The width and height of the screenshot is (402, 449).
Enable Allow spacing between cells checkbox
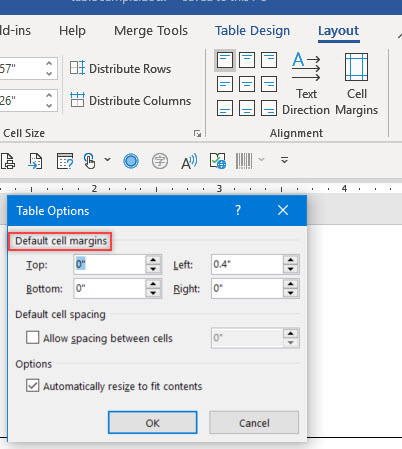(32, 337)
